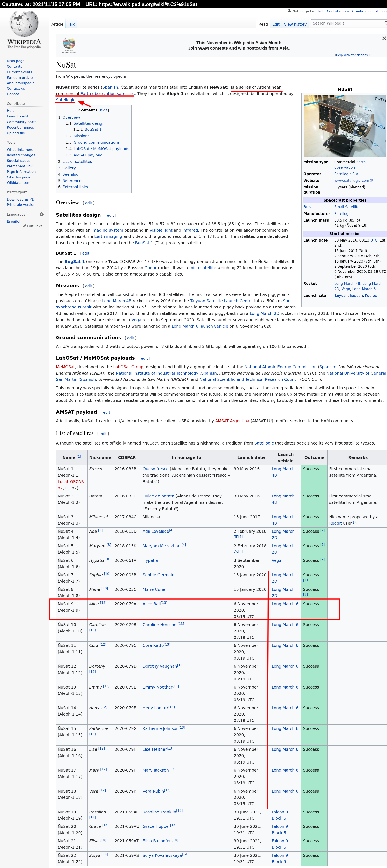
Task: Open Long March 6 launch vehicle link
Action: [200, 326]
